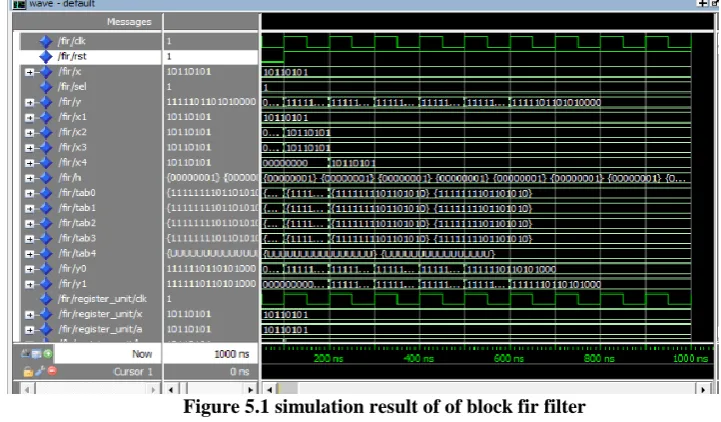
Task: Click the diamond icon next to /fir/x2
Action: tap(46, 132)
